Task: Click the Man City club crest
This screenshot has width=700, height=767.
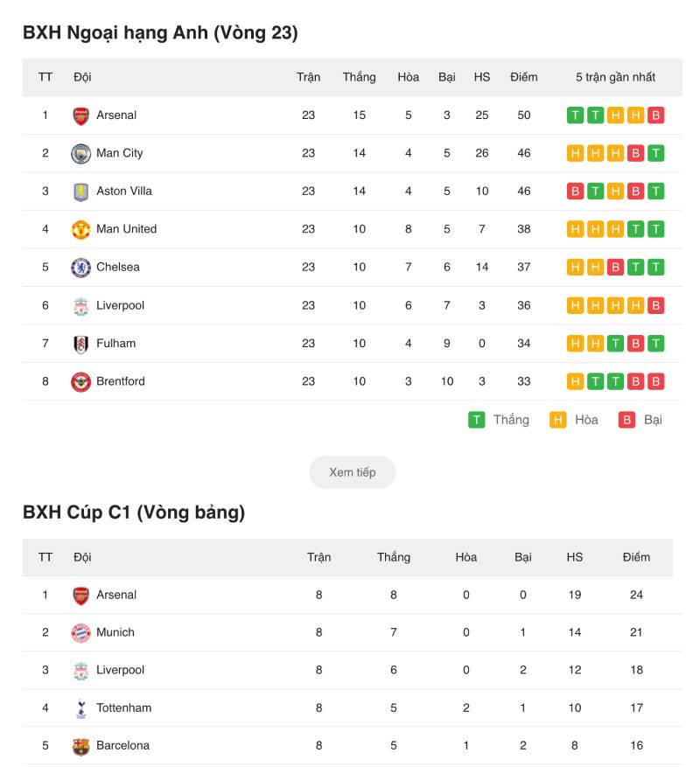Action: (x=80, y=154)
